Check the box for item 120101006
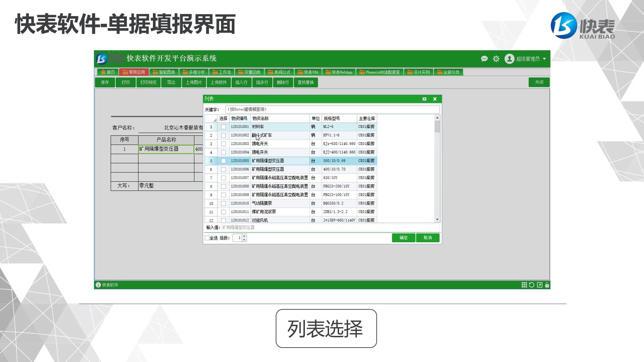 click(x=223, y=170)
